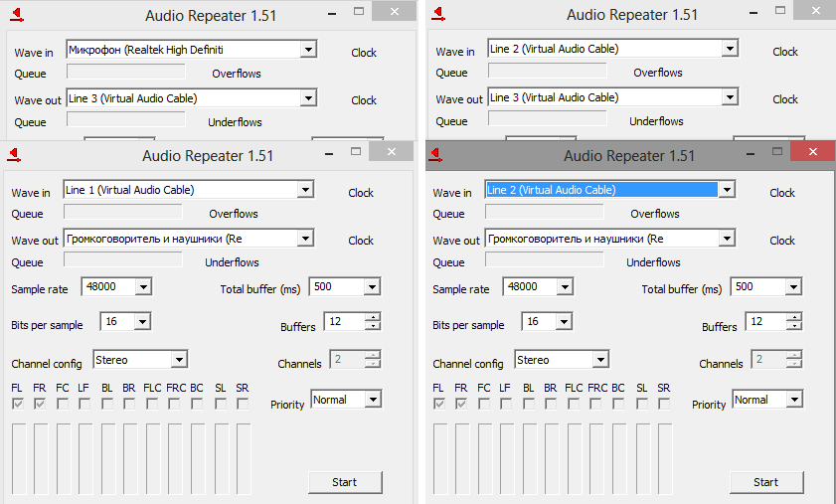Open Sample rate 48000 dropdown in Line 1 window

point(143,287)
